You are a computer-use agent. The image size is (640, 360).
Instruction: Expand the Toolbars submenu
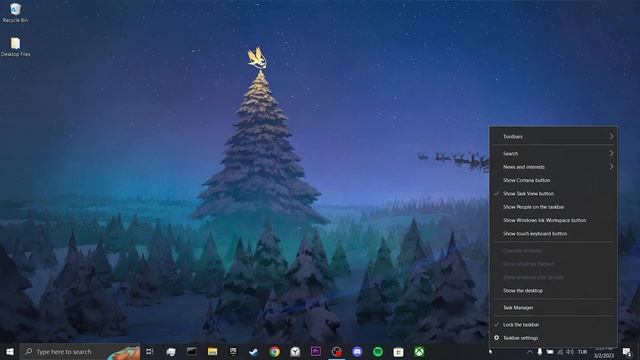click(x=553, y=136)
